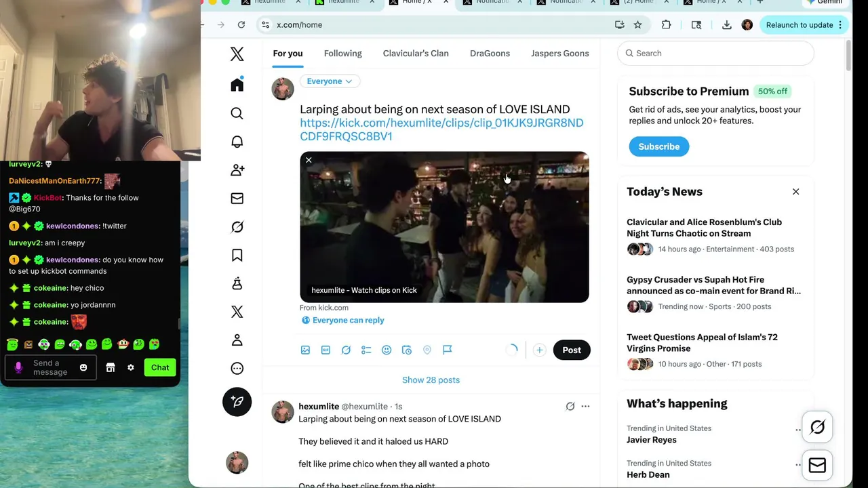Open floating Grok button bottom right
Image resolution: width=868 pixels, height=488 pixels.
[817, 427]
